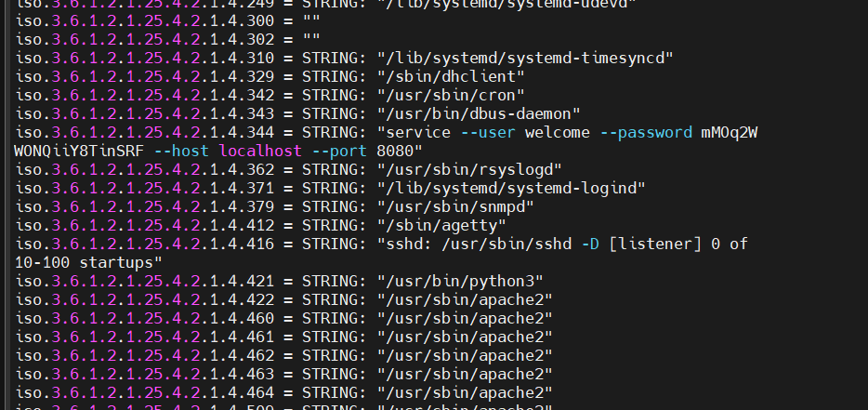Click the "/lib/systemd/systemd-timesyncd" string
The height and width of the screenshot is (410, 868).
[524, 58]
